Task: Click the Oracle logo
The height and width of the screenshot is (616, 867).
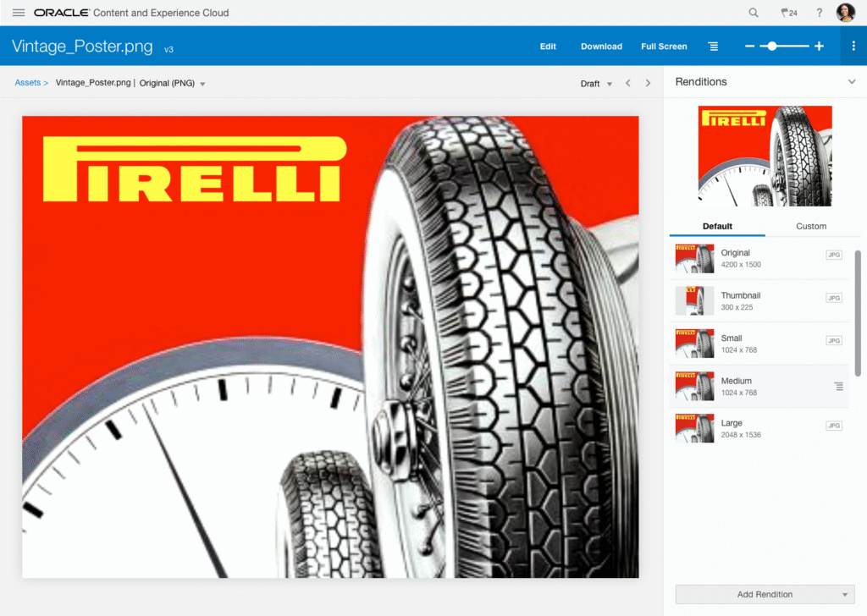Action: [x=61, y=13]
